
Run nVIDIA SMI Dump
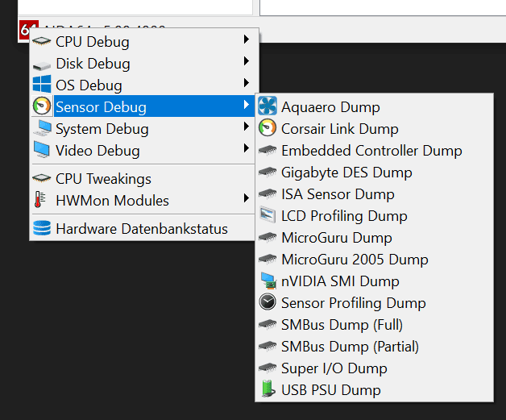pyautogui.click(x=375, y=281)
